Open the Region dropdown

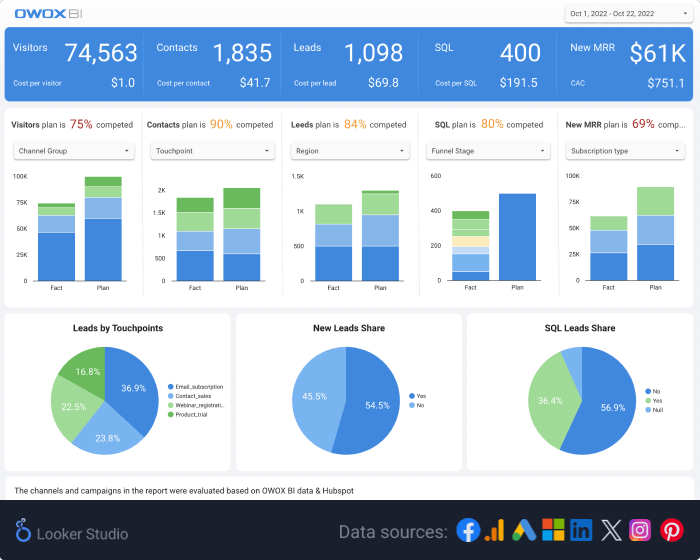[x=350, y=151]
